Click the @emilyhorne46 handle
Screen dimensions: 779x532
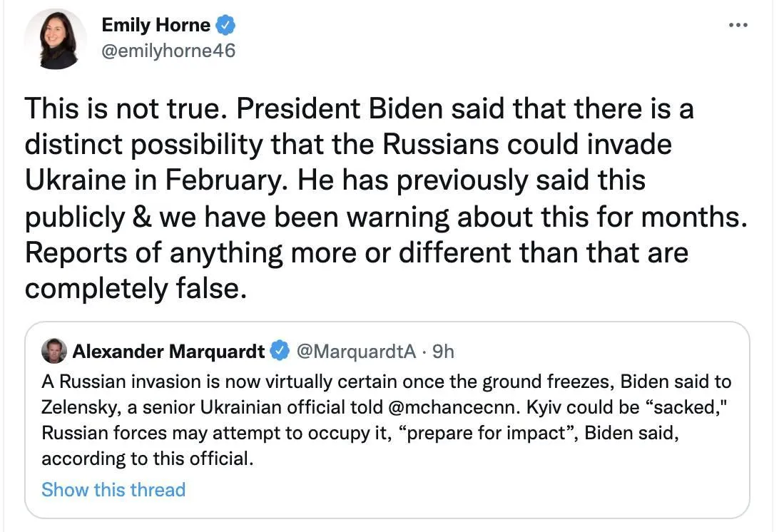(x=168, y=51)
